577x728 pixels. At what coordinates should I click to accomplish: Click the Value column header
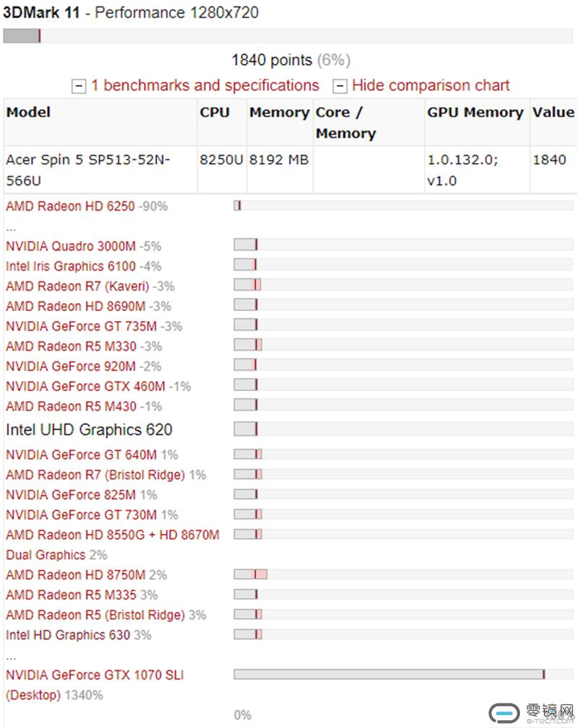[553, 113]
